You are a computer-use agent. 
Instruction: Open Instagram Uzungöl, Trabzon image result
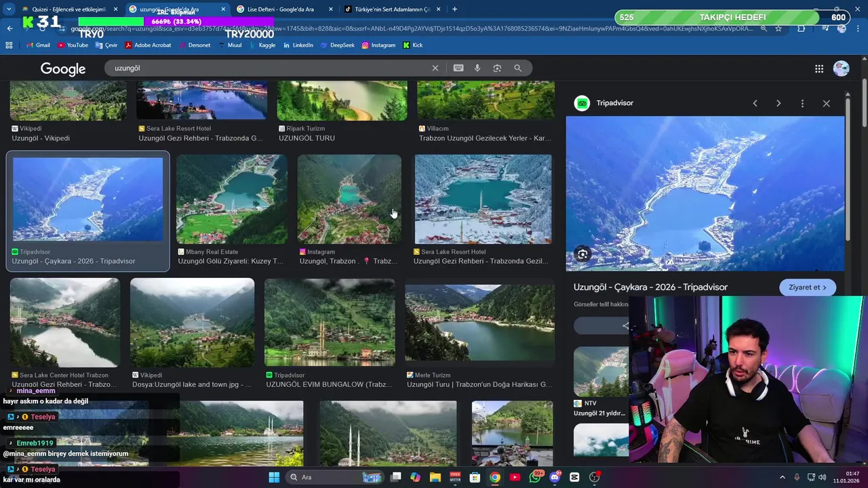tap(349, 199)
